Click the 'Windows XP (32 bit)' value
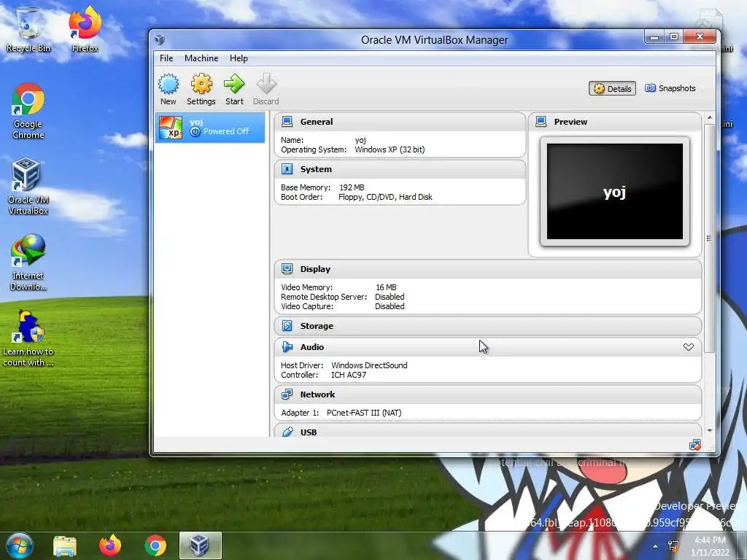Screen dimensions: 747x560 [x=390, y=149]
